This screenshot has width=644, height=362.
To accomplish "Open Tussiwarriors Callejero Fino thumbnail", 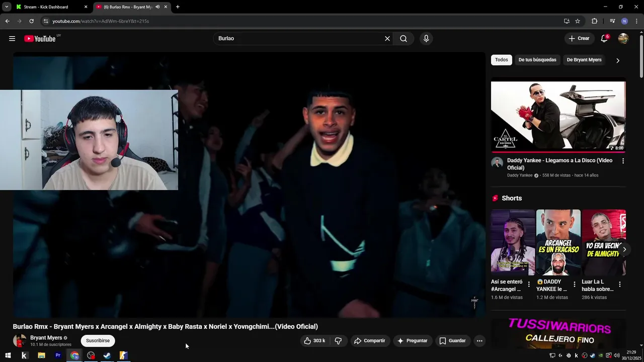I will 558,333.
